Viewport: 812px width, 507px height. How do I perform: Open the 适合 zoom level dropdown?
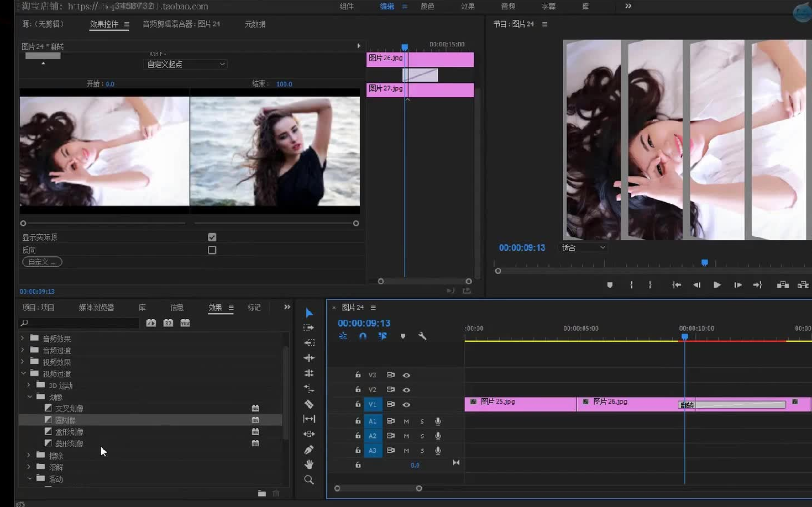coord(583,247)
